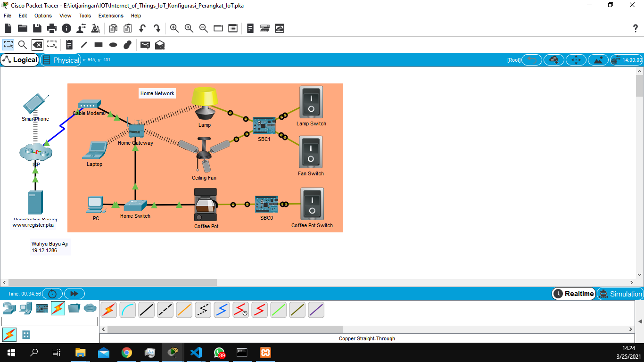Image resolution: width=644 pixels, height=362 pixels.
Task: Select the Inspect magnifier tool
Action: [x=22, y=45]
